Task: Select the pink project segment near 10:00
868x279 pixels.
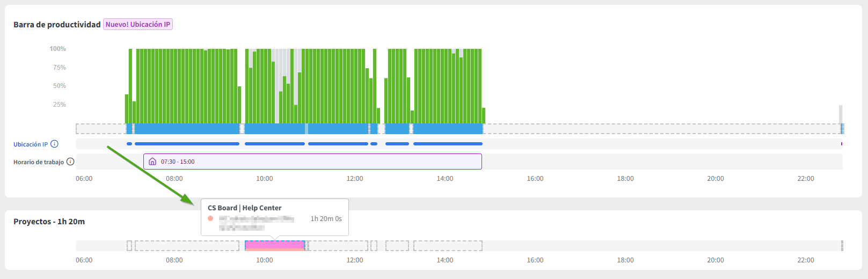Action: tap(275, 246)
